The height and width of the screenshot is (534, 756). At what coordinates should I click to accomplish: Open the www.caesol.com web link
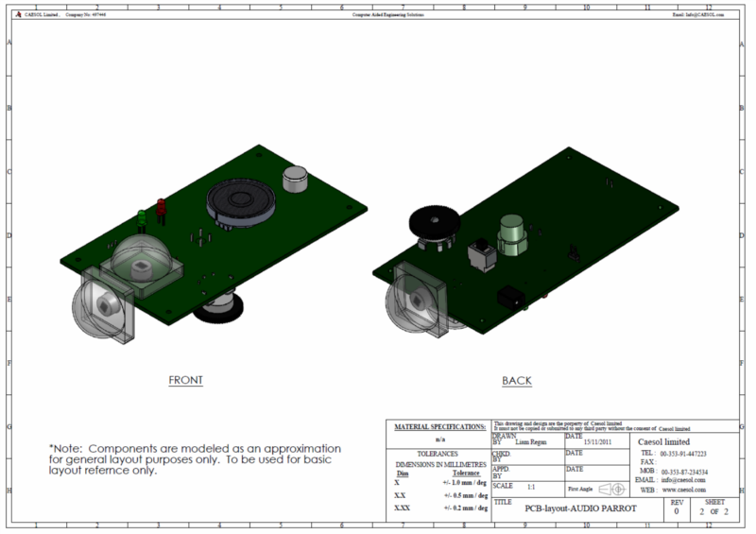click(x=683, y=490)
